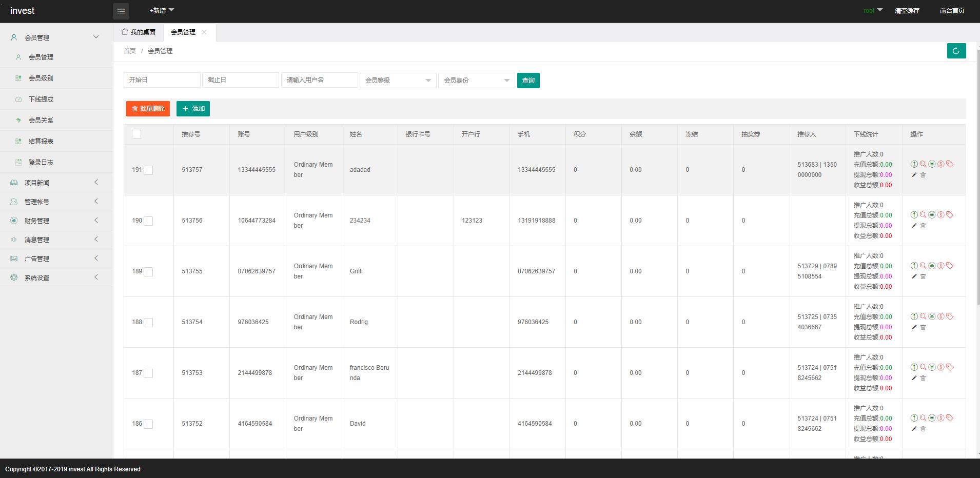Open the 会员等级 dropdown
This screenshot has width=980, height=478.
pyautogui.click(x=398, y=81)
